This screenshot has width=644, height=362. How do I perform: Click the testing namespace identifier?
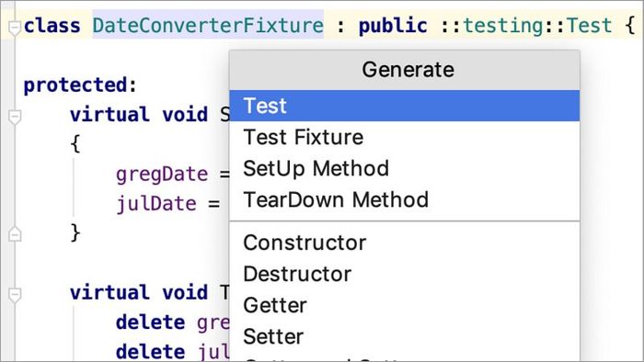tap(503, 26)
